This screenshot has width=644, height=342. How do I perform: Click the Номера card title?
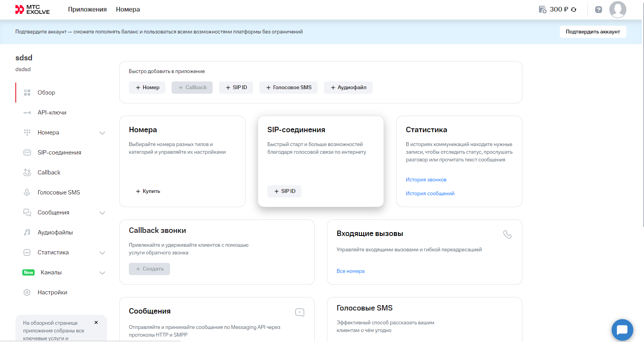[x=143, y=130]
